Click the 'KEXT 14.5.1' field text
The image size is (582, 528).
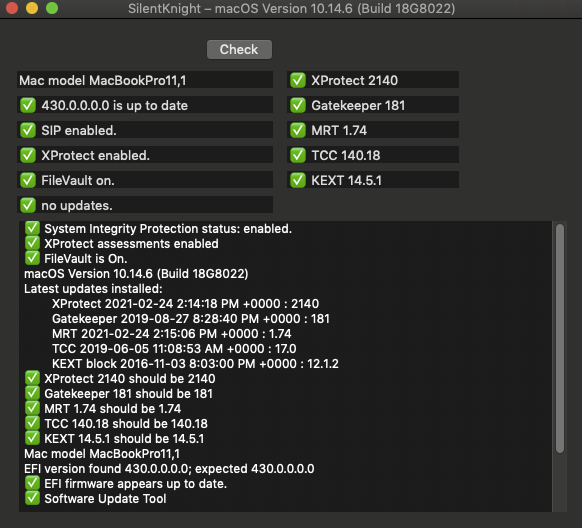(x=346, y=181)
